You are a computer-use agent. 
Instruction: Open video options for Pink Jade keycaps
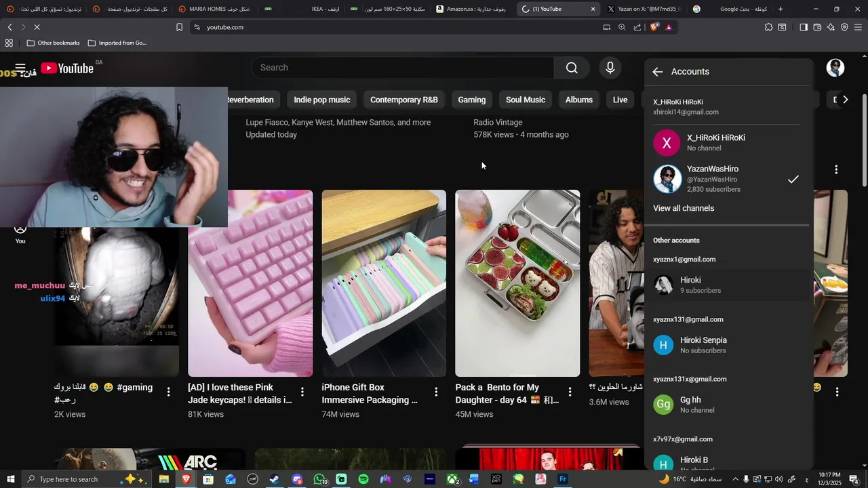302,392
